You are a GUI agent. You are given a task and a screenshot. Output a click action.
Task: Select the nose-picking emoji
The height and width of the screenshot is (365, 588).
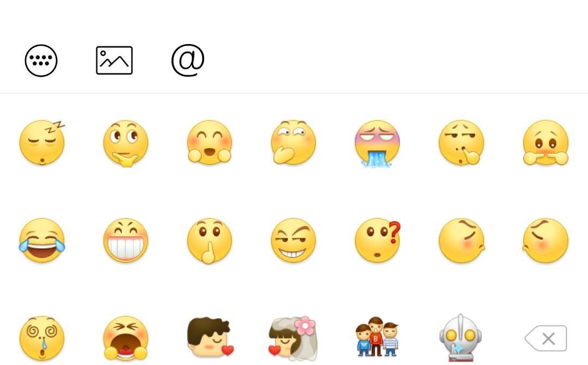(x=462, y=143)
